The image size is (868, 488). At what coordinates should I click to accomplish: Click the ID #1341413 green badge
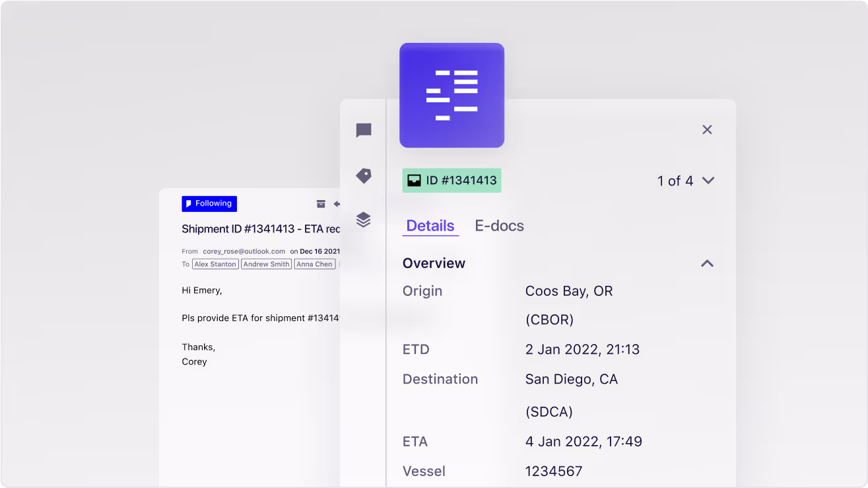[x=451, y=180]
